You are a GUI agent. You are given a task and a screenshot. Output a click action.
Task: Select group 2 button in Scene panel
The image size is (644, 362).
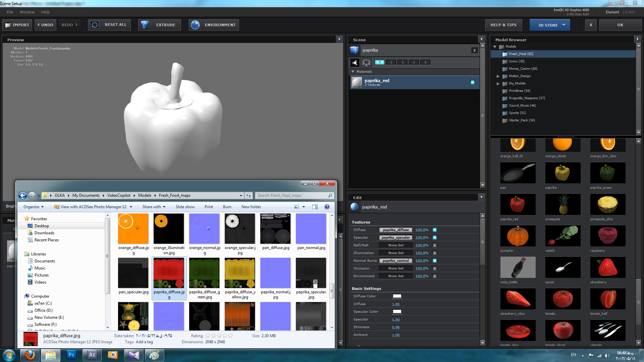[391, 62]
